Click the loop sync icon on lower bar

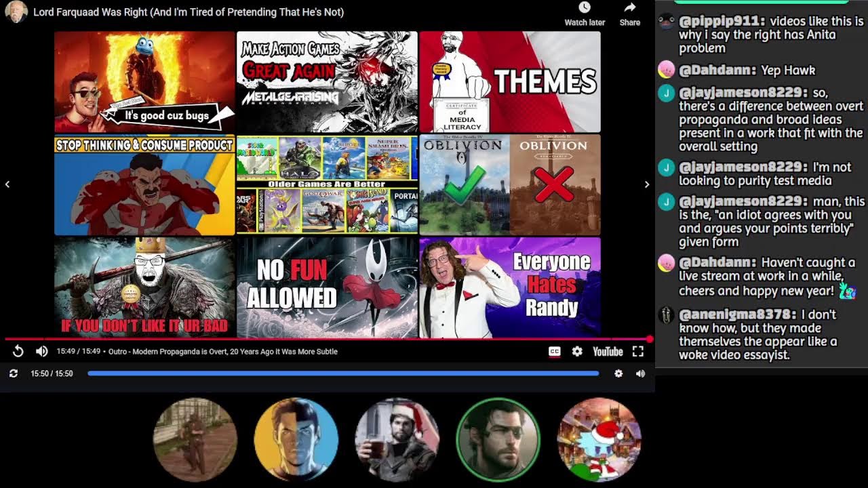(13, 373)
